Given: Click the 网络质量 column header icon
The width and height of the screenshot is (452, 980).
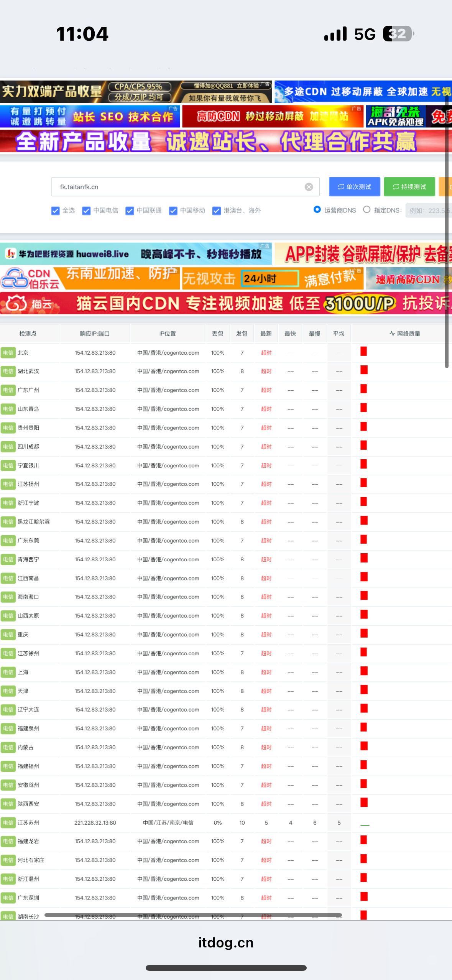Looking at the screenshot, I should 392,334.
